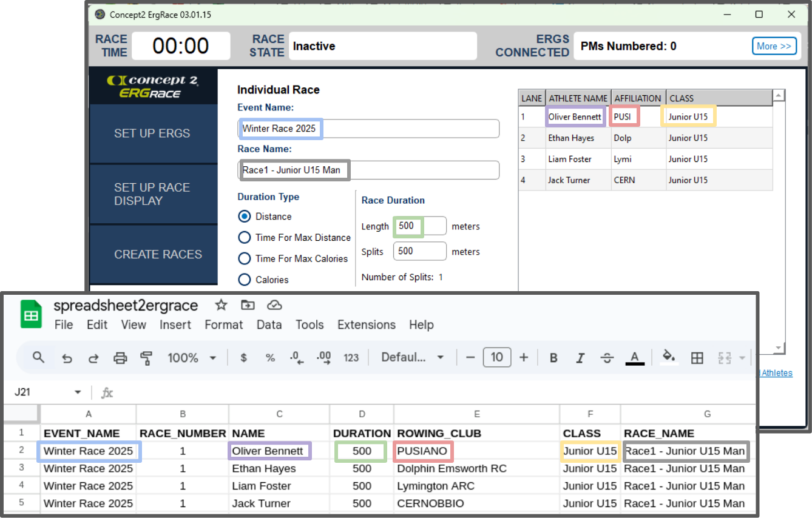
Task: Open the fill color bucket button
Action: 669,357
